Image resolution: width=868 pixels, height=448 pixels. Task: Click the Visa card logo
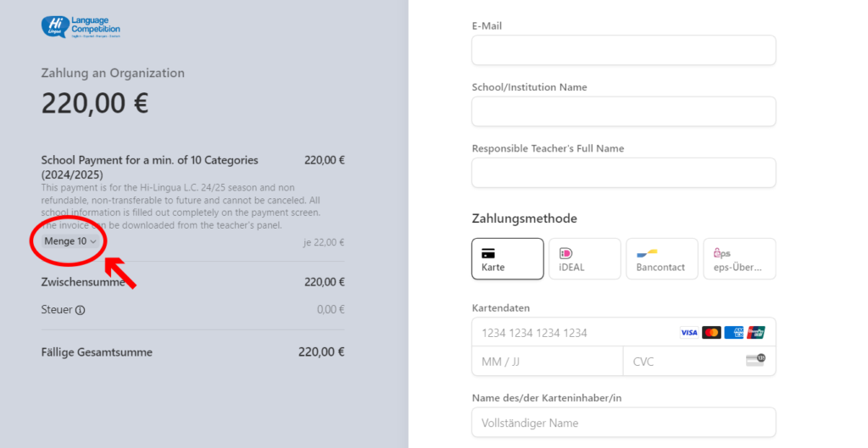689,333
